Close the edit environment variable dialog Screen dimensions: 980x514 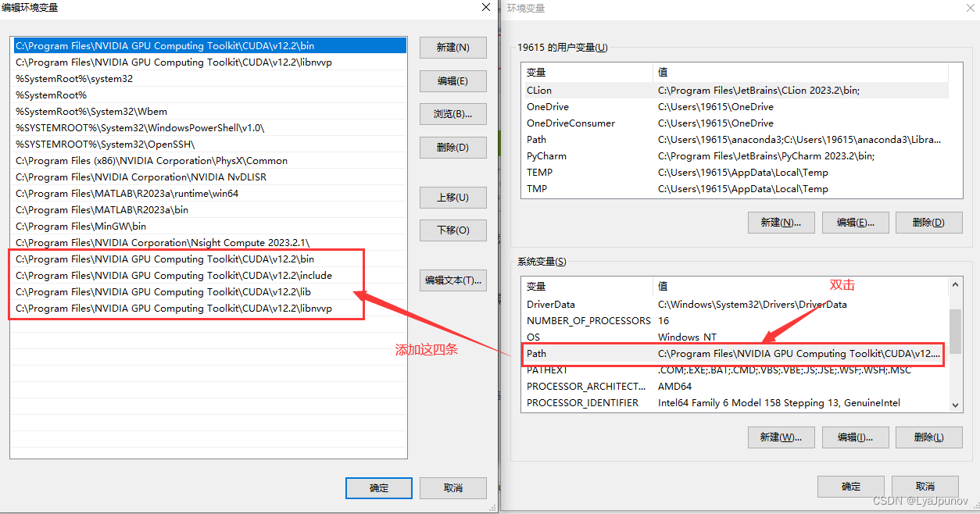486,7
